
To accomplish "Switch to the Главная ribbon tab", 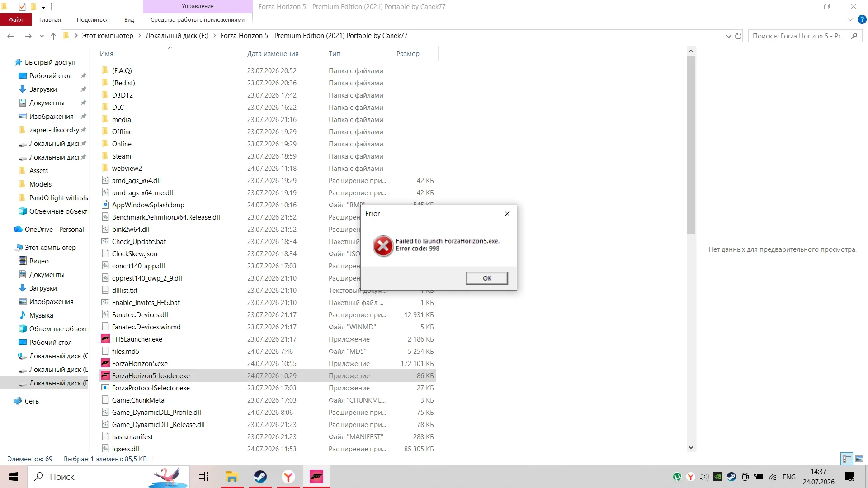I will coord(50,19).
